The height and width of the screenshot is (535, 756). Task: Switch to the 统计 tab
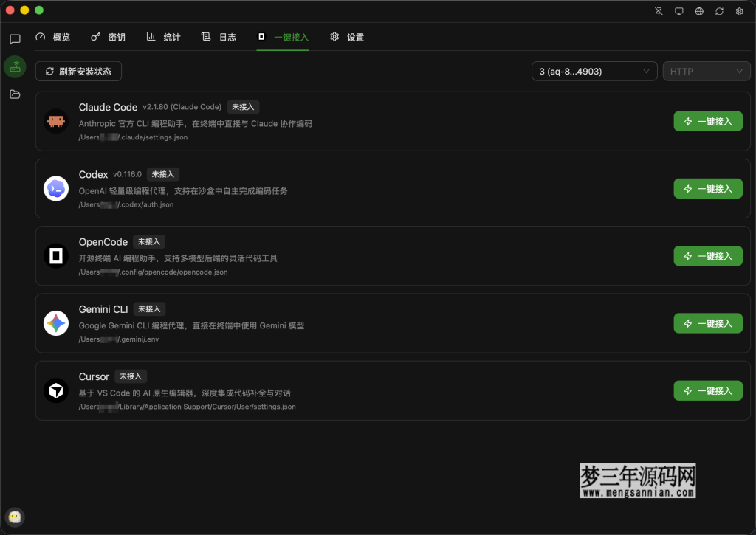click(163, 37)
